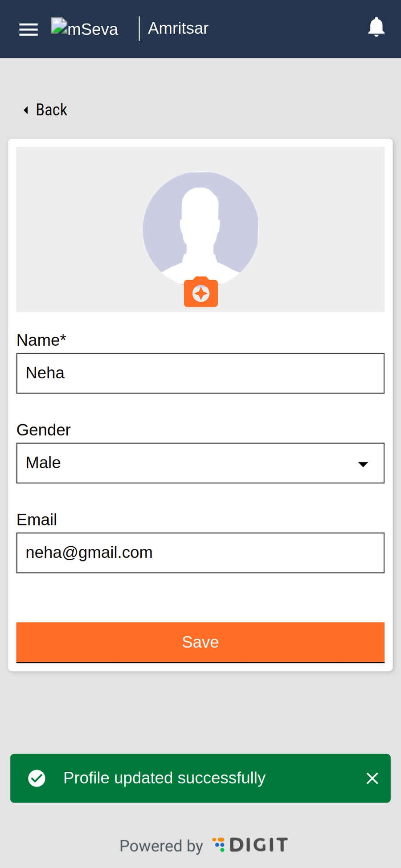401x868 pixels.
Task: Expand the Gender dropdown arrow
Action: pos(363,464)
